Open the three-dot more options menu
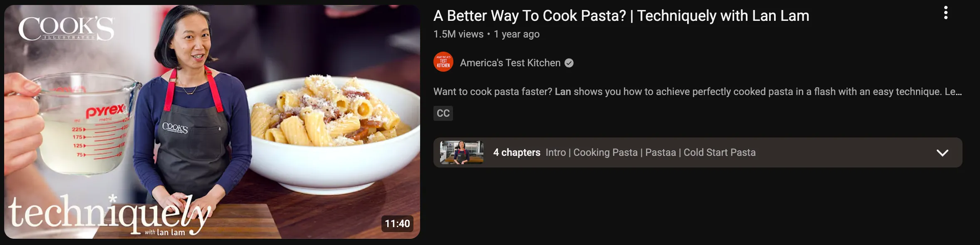The height and width of the screenshot is (245, 980). point(945,13)
